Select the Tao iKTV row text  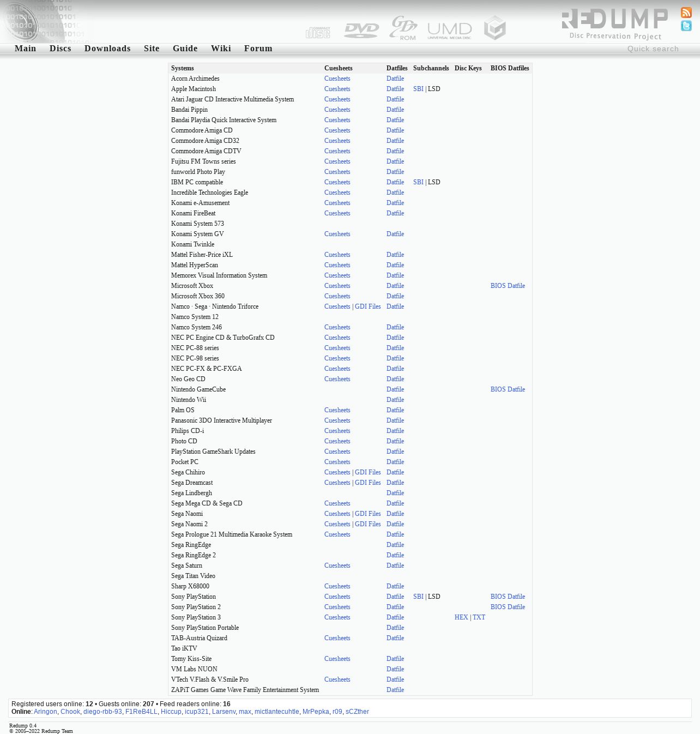pos(184,648)
